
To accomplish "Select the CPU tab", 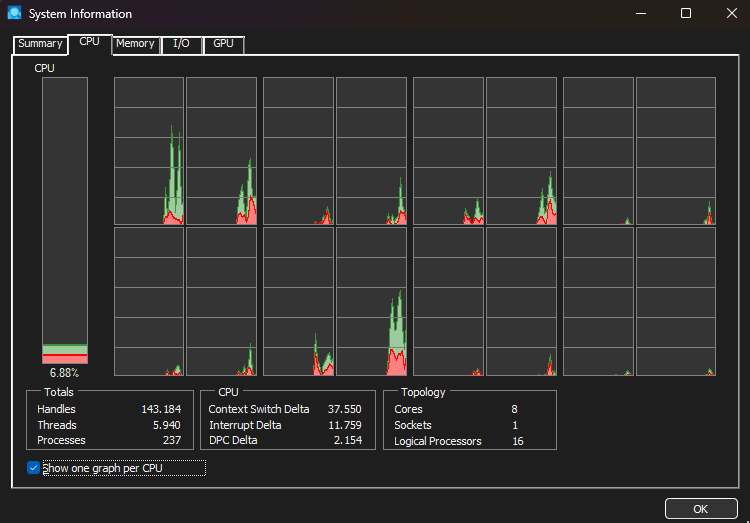I will [89, 42].
